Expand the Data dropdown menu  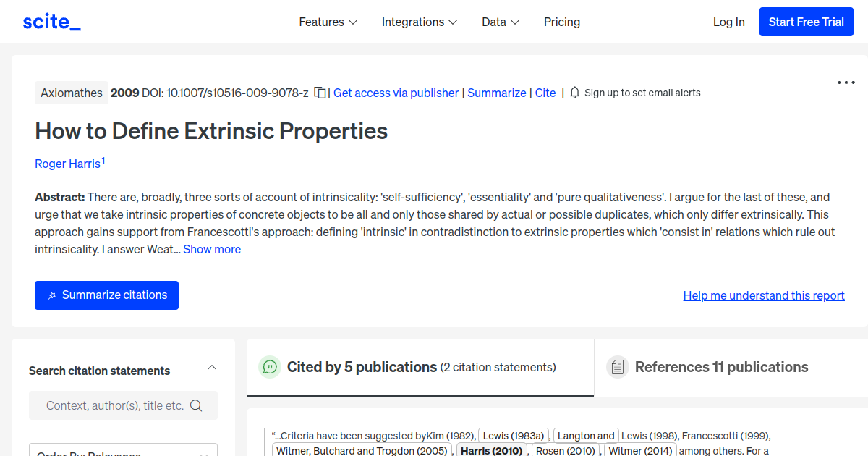[501, 22]
